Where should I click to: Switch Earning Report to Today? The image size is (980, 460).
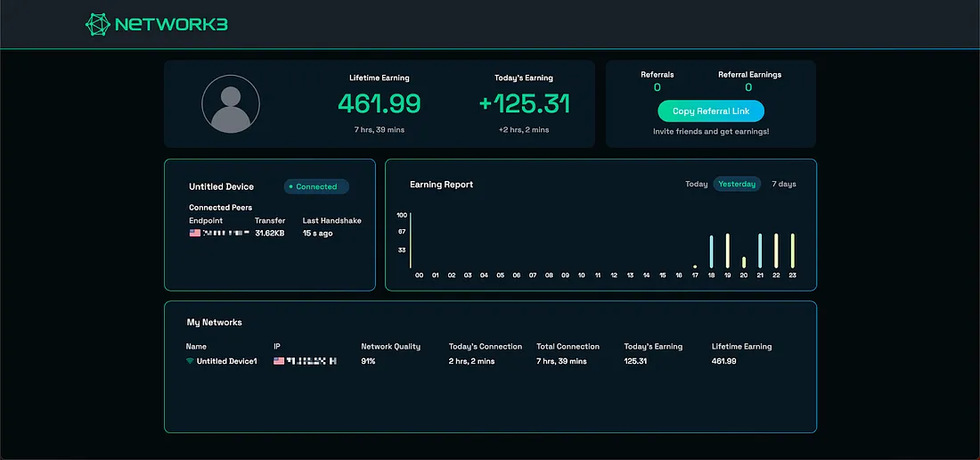[697, 184]
